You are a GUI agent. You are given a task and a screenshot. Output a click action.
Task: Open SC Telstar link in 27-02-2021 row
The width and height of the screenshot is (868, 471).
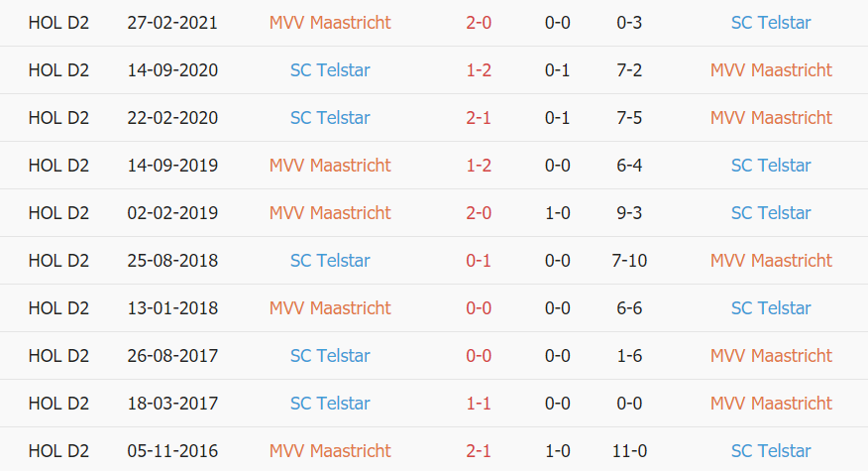tap(771, 23)
